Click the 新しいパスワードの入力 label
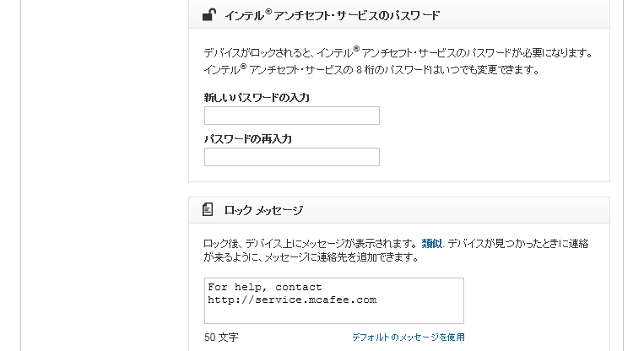 click(257, 98)
